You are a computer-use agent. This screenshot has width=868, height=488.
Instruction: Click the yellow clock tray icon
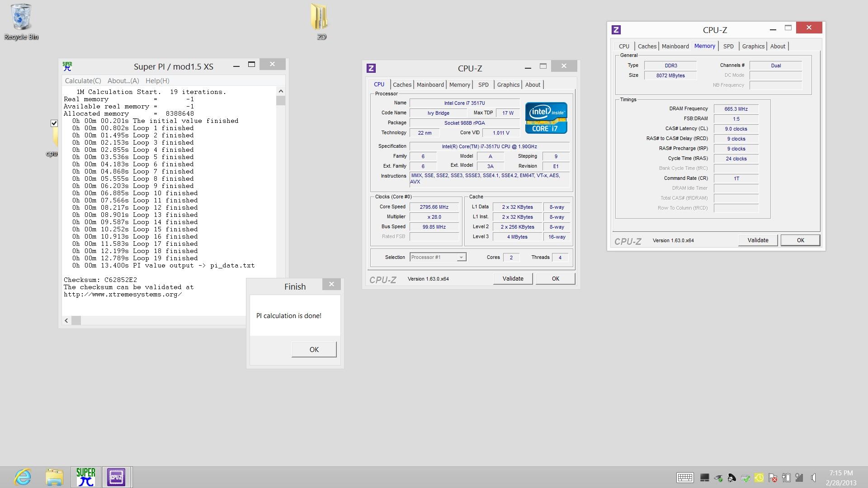pyautogui.click(x=759, y=478)
